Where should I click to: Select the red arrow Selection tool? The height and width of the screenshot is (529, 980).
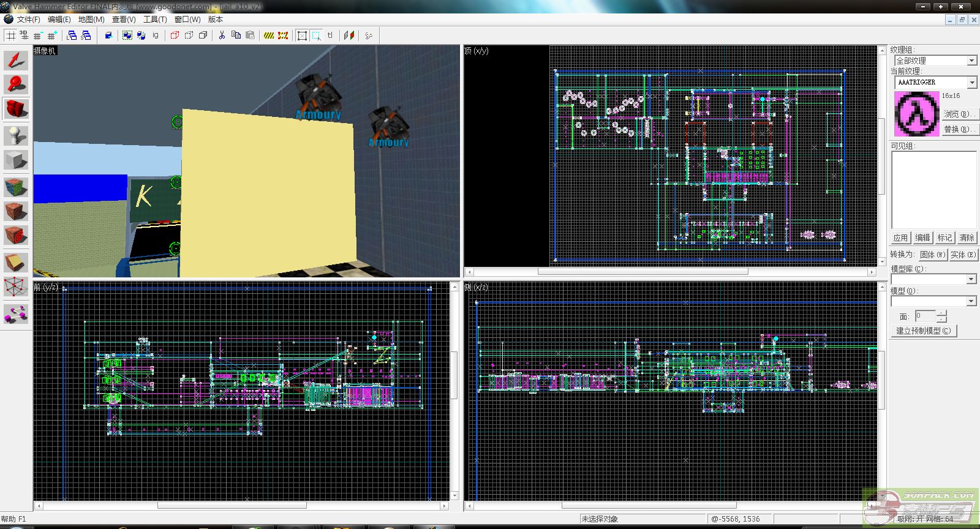(16, 61)
